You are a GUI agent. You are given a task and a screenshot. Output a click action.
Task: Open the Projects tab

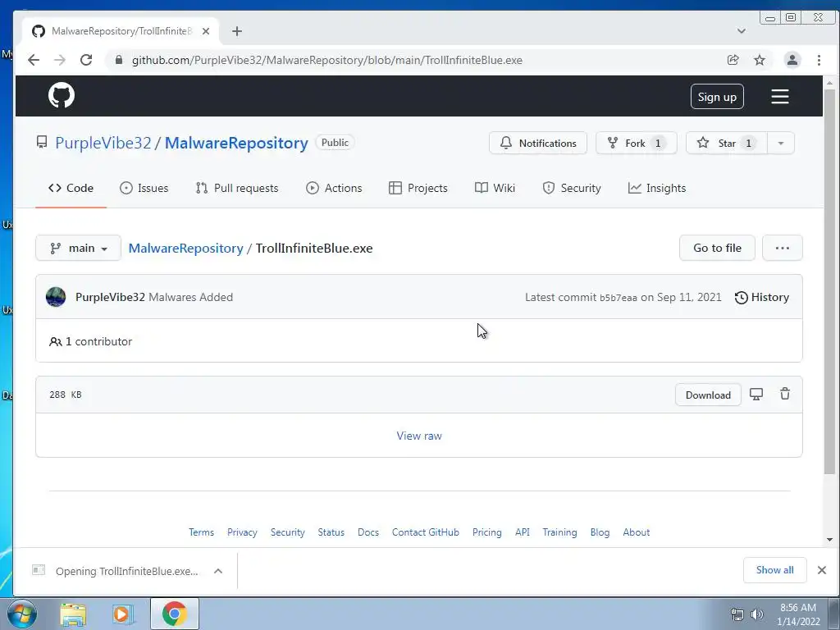coord(418,188)
